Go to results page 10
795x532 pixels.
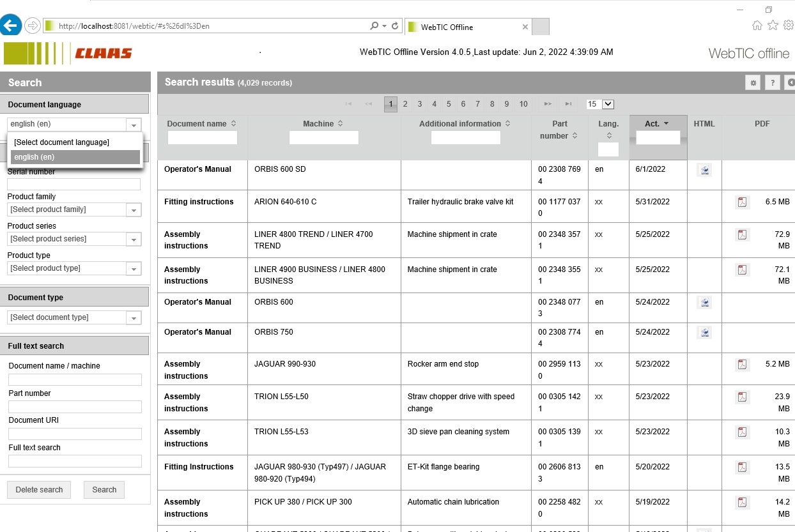click(x=523, y=104)
